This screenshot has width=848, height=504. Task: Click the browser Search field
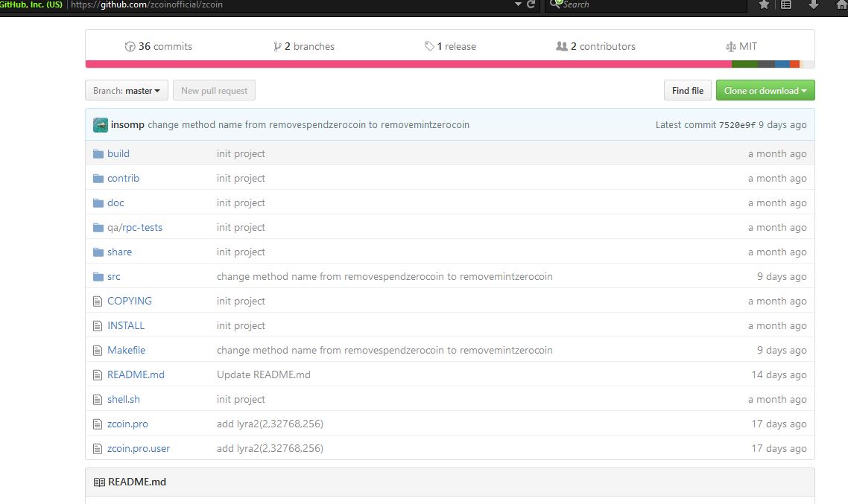[645, 5]
